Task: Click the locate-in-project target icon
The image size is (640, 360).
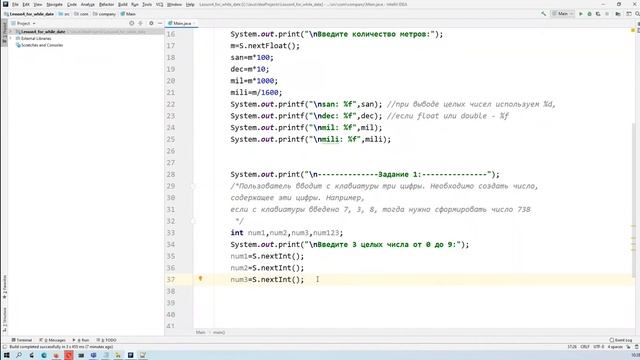Action: (x=131, y=23)
